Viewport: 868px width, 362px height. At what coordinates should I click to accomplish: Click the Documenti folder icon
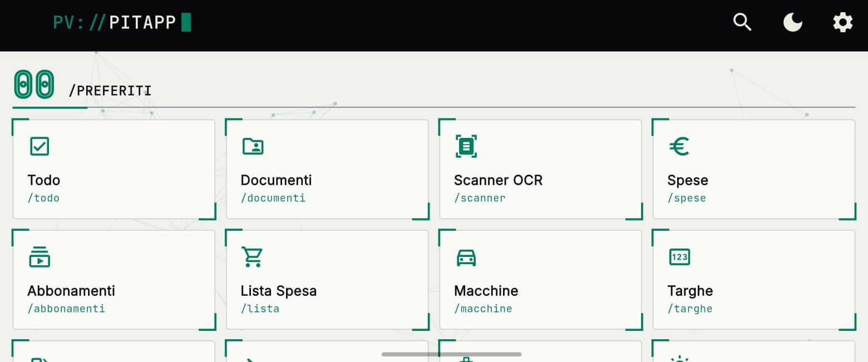(253, 146)
